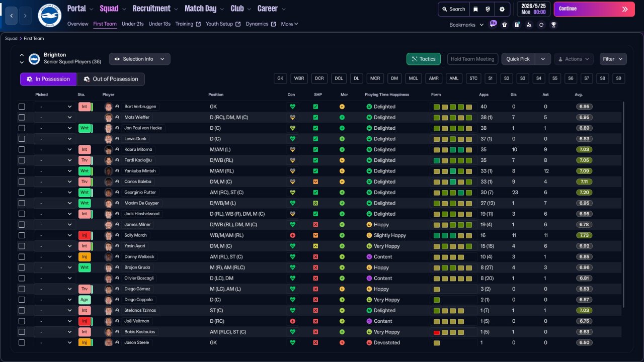
Task: Click the Brighton club badge logo
Action: point(49,16)
